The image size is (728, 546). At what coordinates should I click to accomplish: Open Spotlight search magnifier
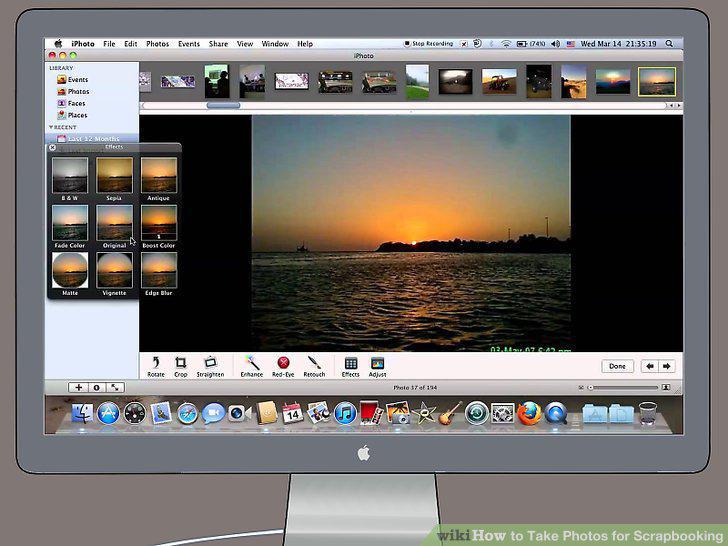pos(669,44)
